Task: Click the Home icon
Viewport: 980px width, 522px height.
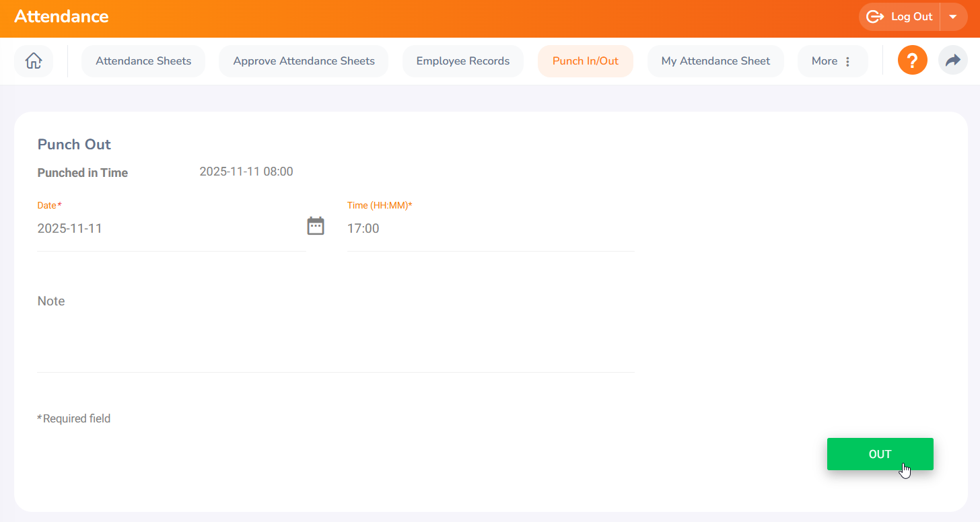Action: coord(33,61)
